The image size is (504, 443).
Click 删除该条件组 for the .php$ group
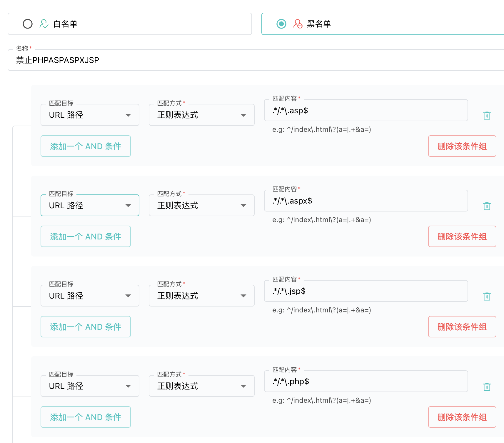point(462,417)
